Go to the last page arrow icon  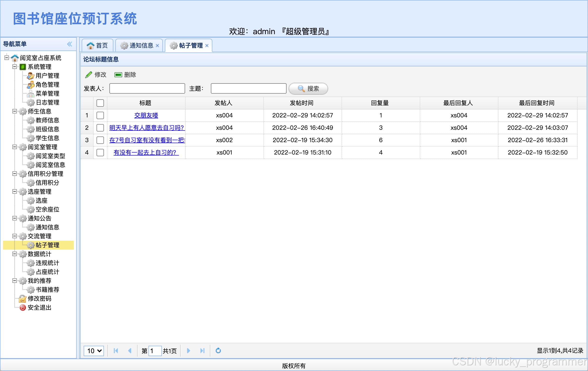click(x=202, y=350)
